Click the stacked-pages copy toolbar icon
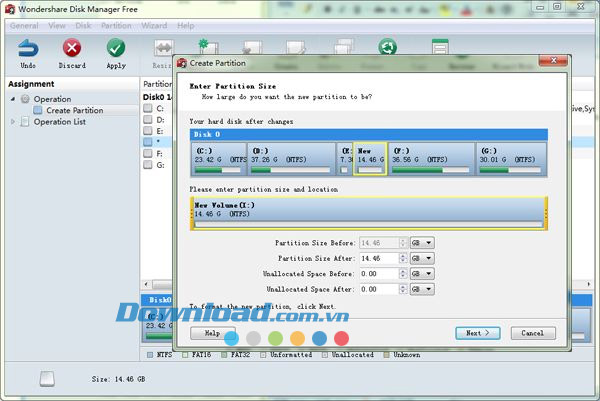Image resolution: width=600 pixels, height=401 pixels. click(344, 46)
